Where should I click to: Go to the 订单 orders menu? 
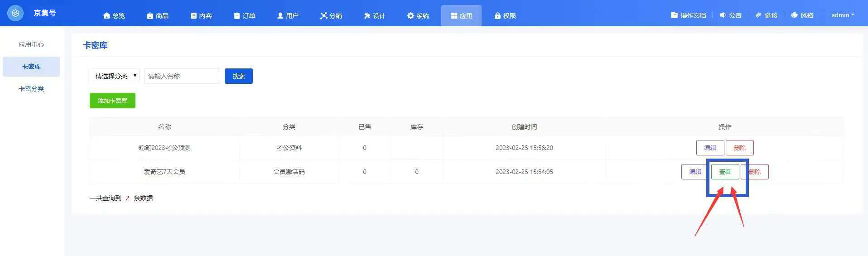pos(245,16)
